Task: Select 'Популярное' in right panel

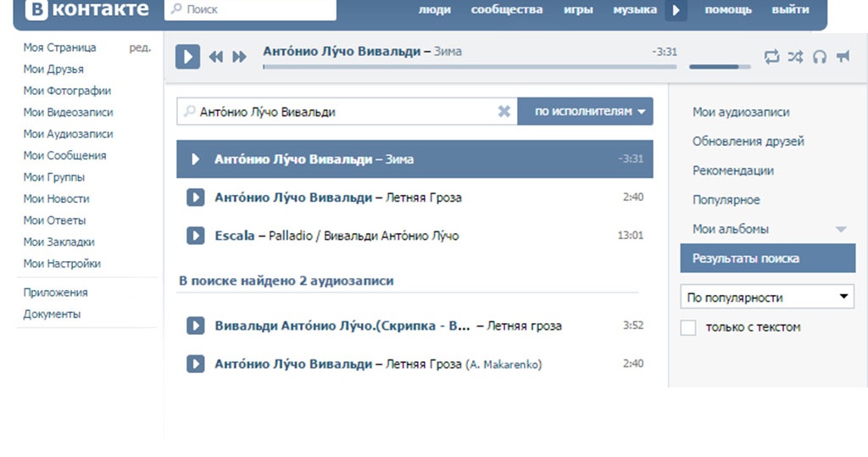Action: click(726, 200)
